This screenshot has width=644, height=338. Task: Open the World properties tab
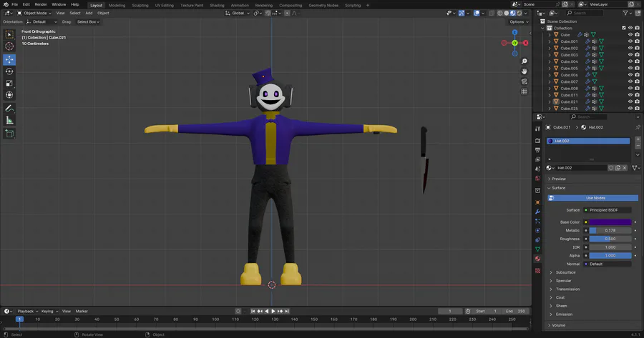[x=537, y=179]
